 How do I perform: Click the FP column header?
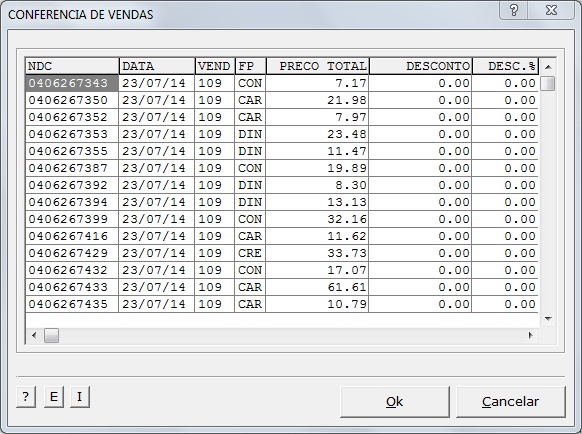click(x=251, y=66)
